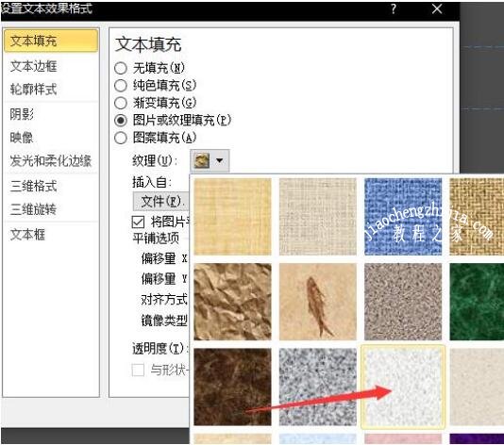Screen dimensions: 504x445
Task: Toggle the disabled 与形状 checkbox
Action: pos(138,370)
